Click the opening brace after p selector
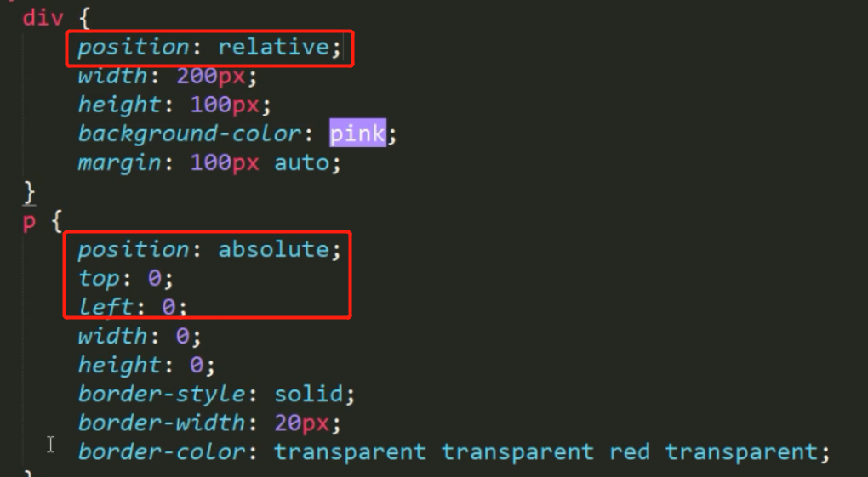Screen dimensions: 868x477 tap(56, 222)
